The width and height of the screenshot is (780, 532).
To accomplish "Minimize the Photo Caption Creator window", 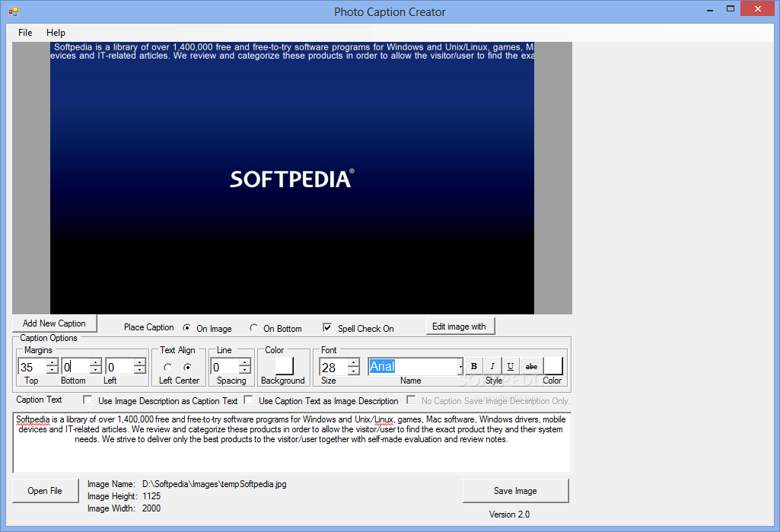I will click(710, 9).
